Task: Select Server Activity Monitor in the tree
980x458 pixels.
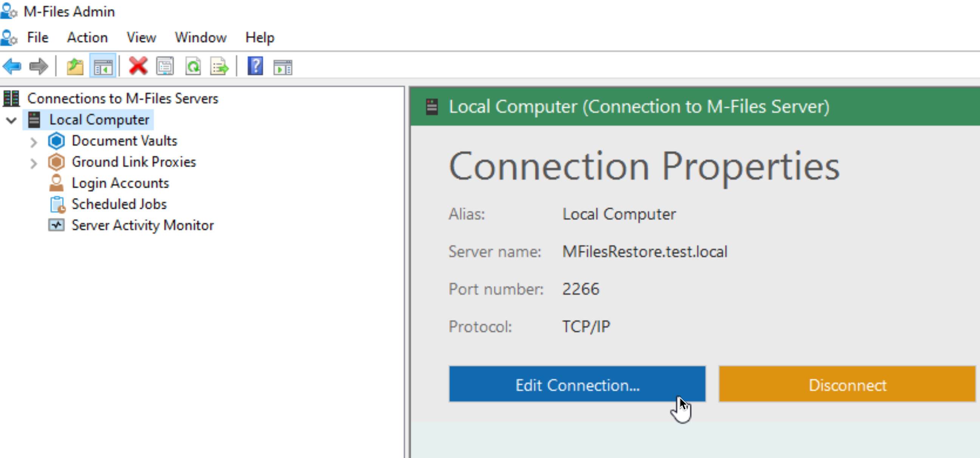Action: pos(143,225)
